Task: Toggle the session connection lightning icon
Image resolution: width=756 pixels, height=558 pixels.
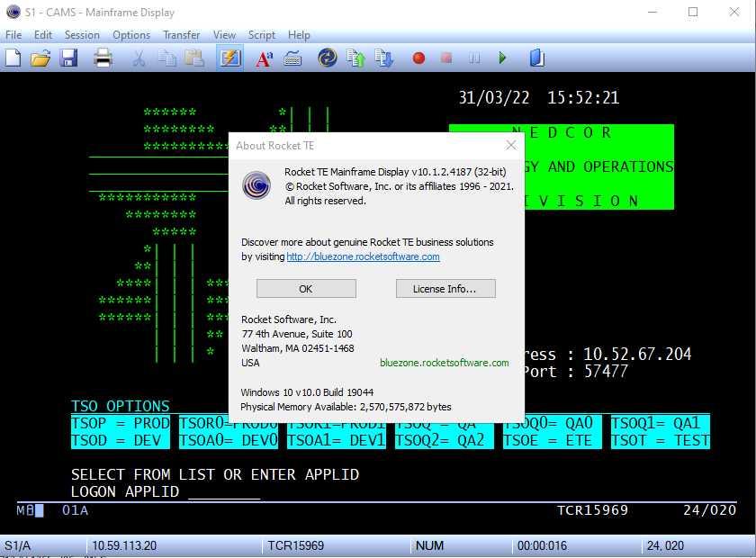Action: click(x=231, y=58)
